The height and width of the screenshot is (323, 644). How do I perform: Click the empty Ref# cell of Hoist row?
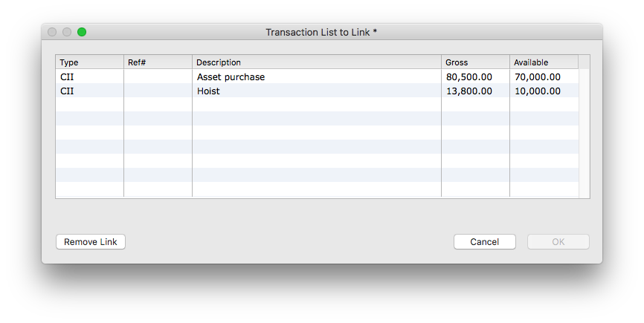click(158, 91)
